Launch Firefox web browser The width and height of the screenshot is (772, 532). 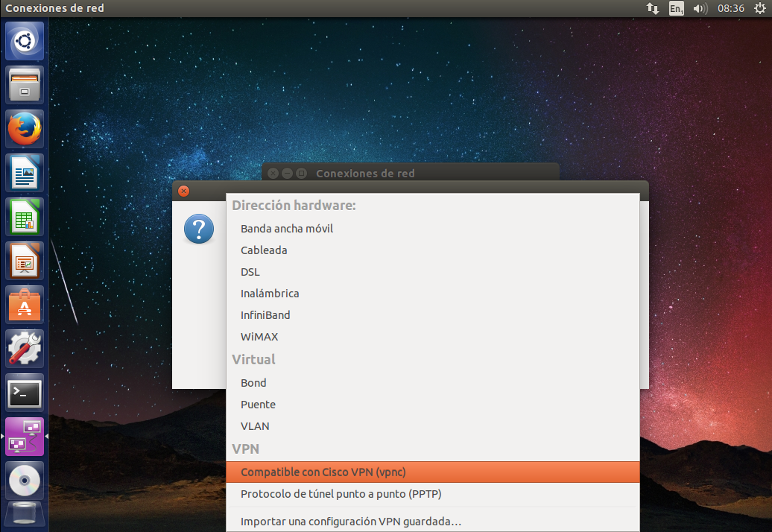point(25,129)
